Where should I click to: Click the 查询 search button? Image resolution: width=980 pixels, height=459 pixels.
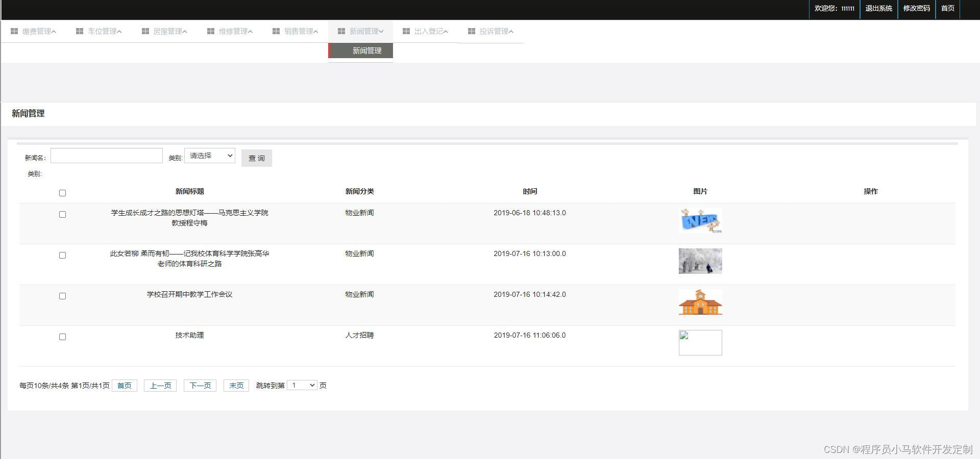tap(257, 158)
